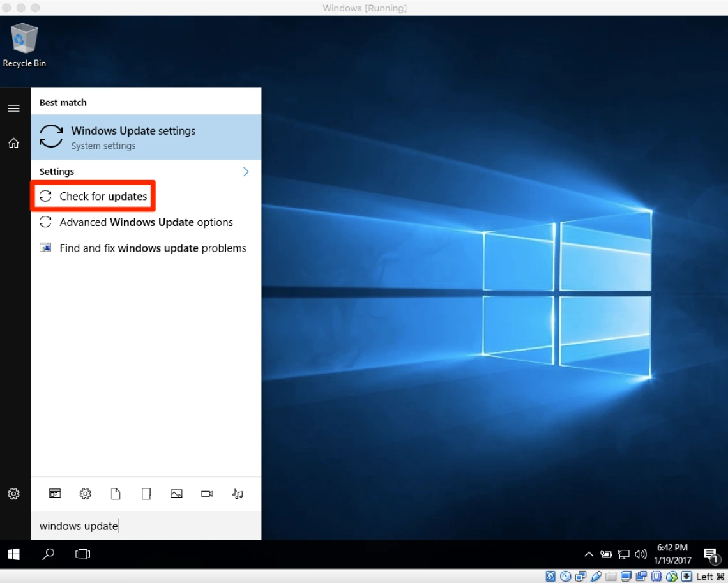The height and width of the screenshot is (583, 728).
Task: Open Advanced Windows Update options
Action: [x=146, y=222]
